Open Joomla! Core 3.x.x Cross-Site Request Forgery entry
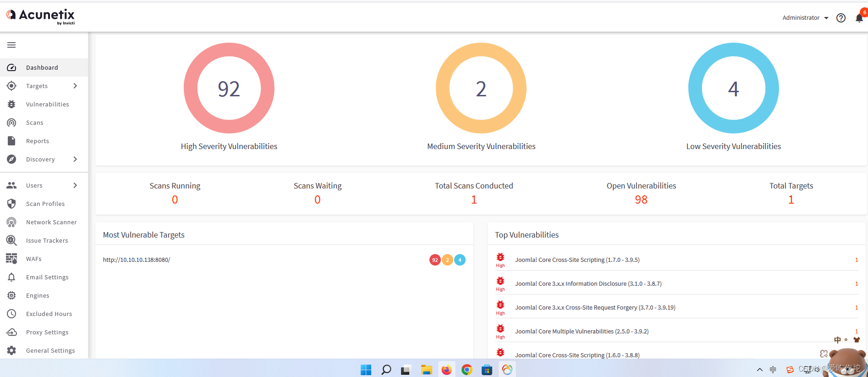This screenshot has width=868, height=377. point(595,307)
